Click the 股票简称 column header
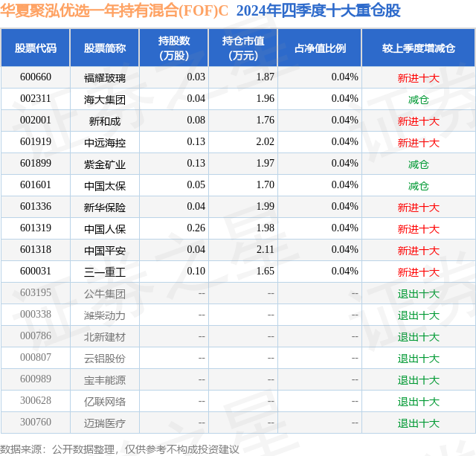476x456 pixels. 105,48
